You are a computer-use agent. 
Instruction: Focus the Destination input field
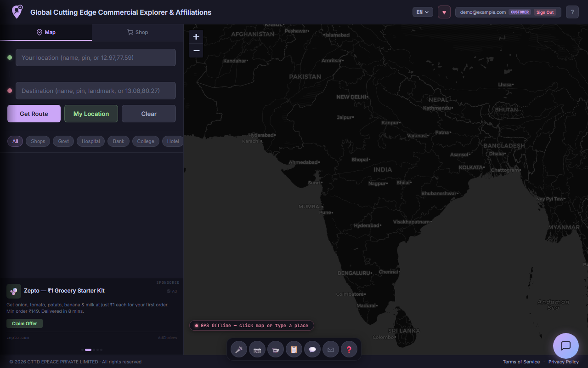(96, 91)
